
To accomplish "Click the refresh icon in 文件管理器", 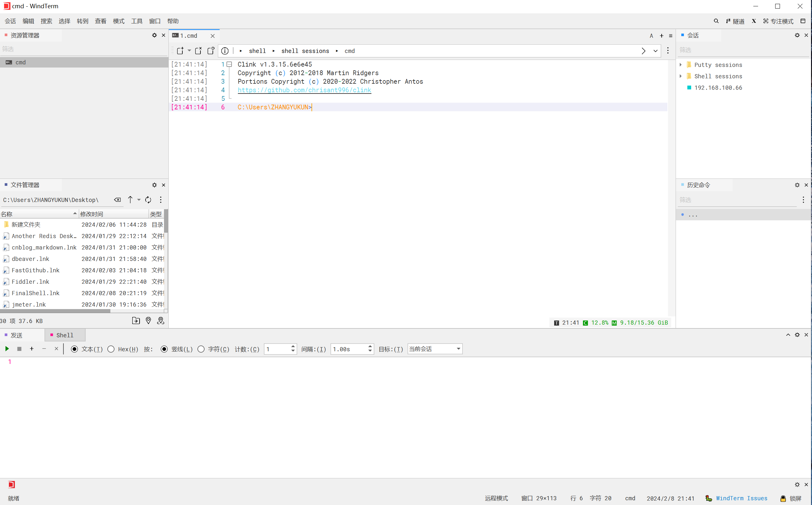I will pyautogui.click(x=148, y=199).
